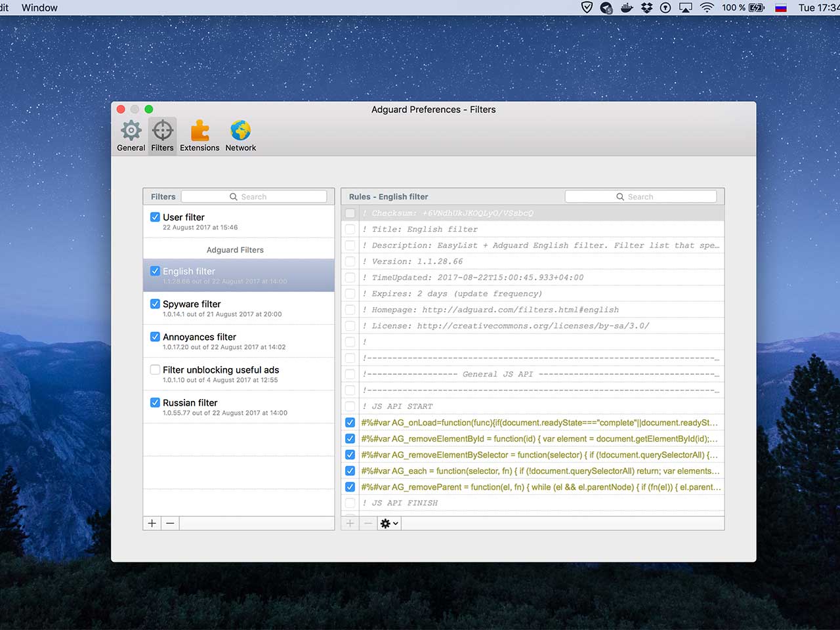Open the Extensions preferences pane
This screenshot has height=630, width=840.
[199, 135]
